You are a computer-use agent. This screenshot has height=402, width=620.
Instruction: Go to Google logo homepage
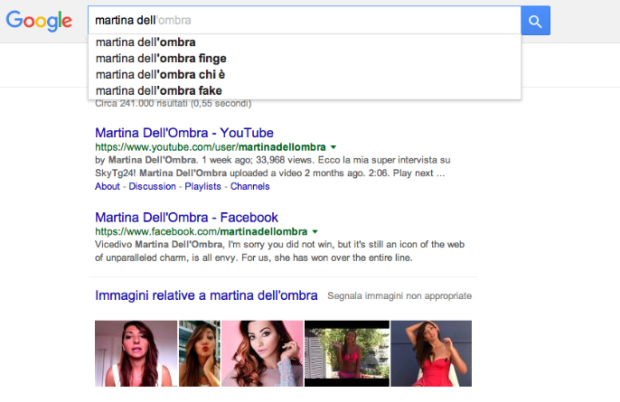click(x=39, y=21)
